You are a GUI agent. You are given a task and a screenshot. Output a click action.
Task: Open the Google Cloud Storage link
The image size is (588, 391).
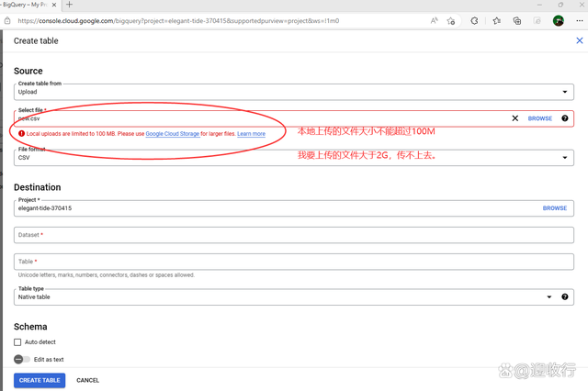173,134
